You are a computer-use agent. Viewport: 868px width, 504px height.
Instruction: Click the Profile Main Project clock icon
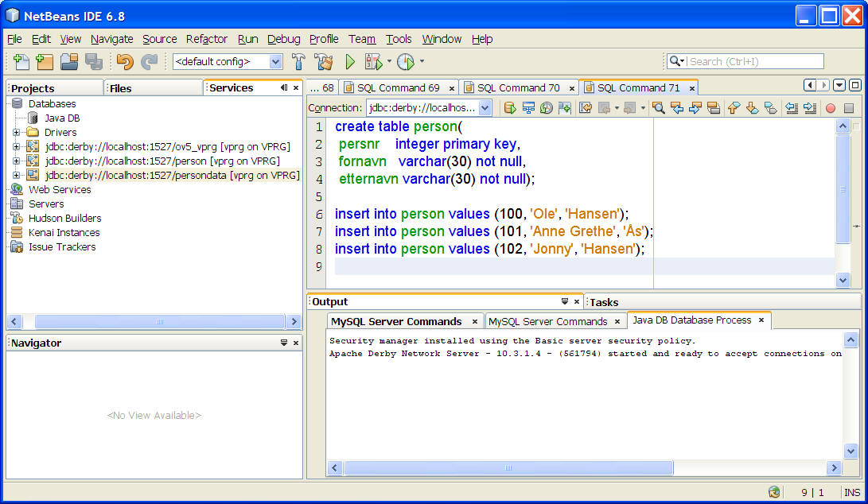pyautogui.click(x=406, y=61)
